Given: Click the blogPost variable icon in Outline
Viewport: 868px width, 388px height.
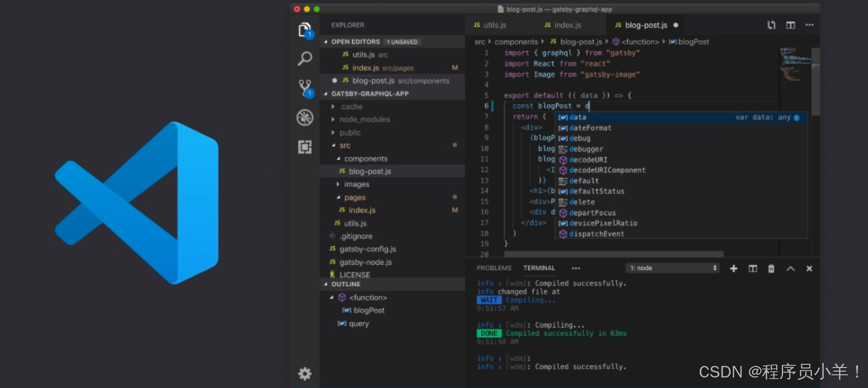Looking at the screenshot, I should [x=347, y=310].
